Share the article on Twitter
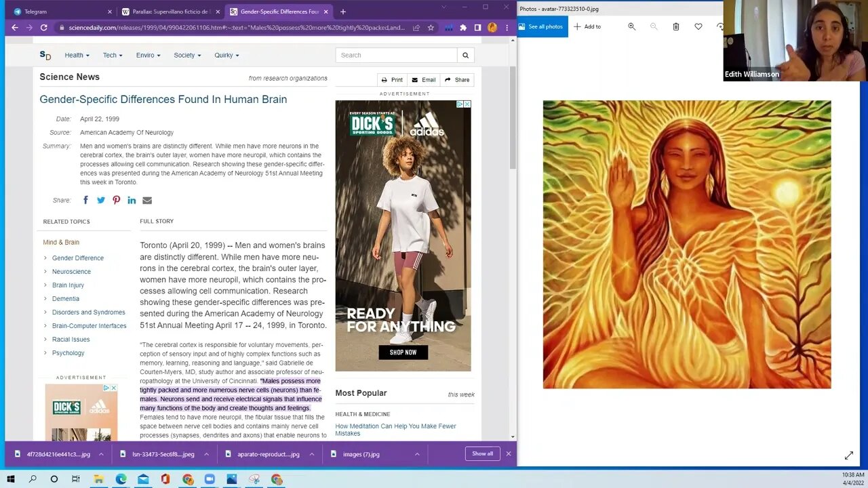868x488 pixels. 101,200
